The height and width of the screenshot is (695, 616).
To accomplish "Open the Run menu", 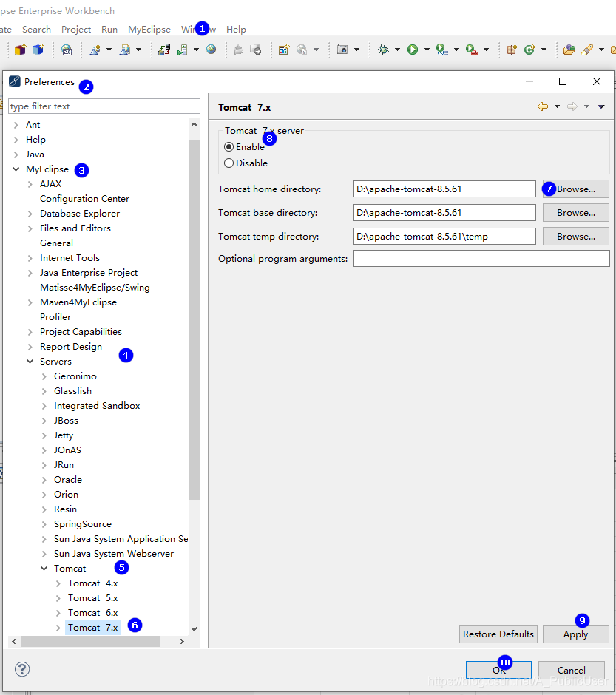I will tap(109, 30).
